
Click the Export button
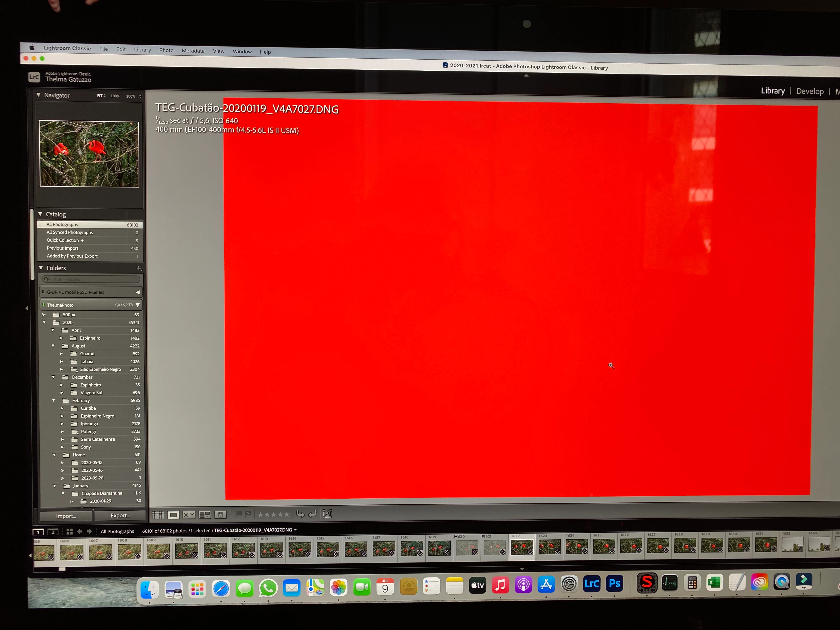[x=120, y=515]
